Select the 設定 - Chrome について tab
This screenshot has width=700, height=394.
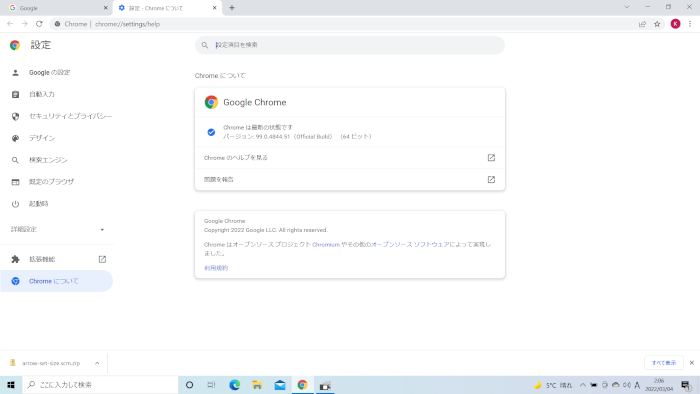pyautogui.click(x=167, y=8)
